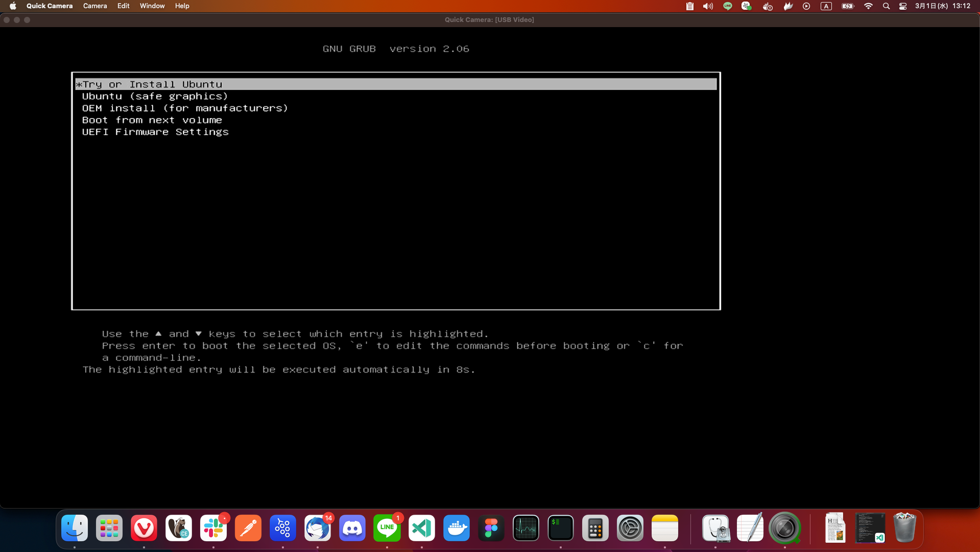This screenshot has width=980, height=552.
Task: Close the Quick Camera window
Action: click(7, 20)
